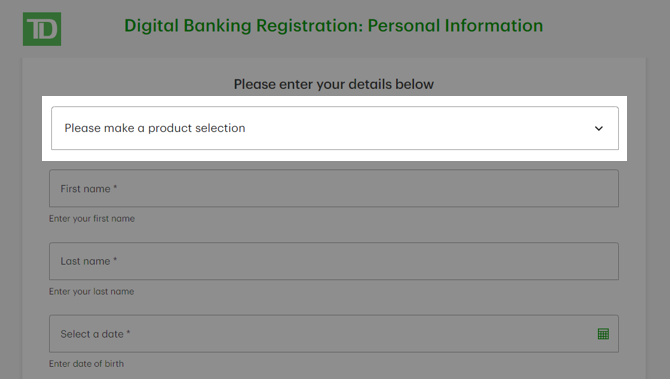Click the 'Enter your first name' hint
This screenshot has height=379, width=670.
click(x=92, y=218)
